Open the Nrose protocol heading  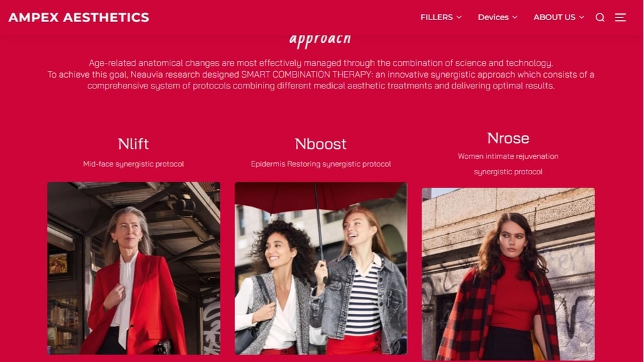pyautogui.click(x=508, y=138)
